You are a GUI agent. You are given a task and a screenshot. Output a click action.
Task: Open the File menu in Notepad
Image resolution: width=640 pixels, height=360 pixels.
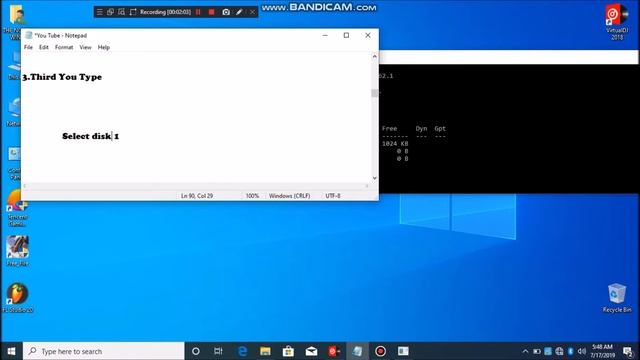[28, 47]
